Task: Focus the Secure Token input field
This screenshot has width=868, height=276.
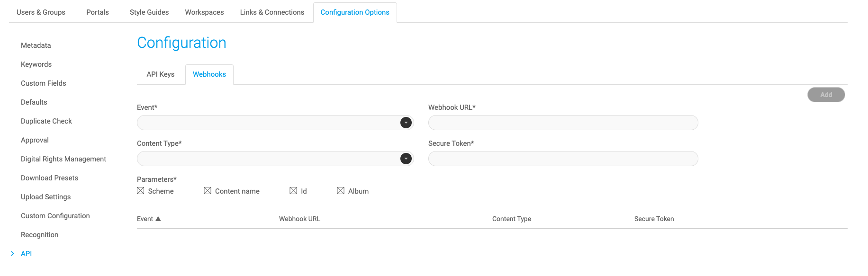Action: click(x=563, y=159)
